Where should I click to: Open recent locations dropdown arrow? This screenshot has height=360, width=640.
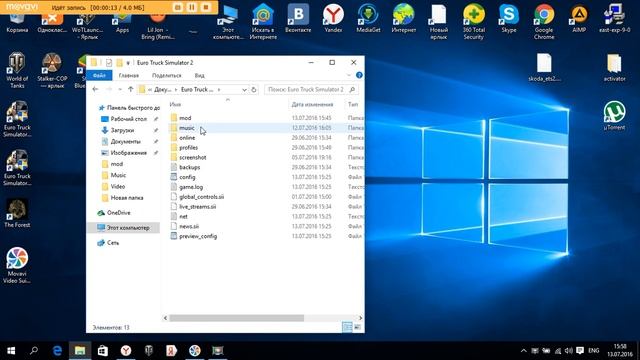coord(120,89)
